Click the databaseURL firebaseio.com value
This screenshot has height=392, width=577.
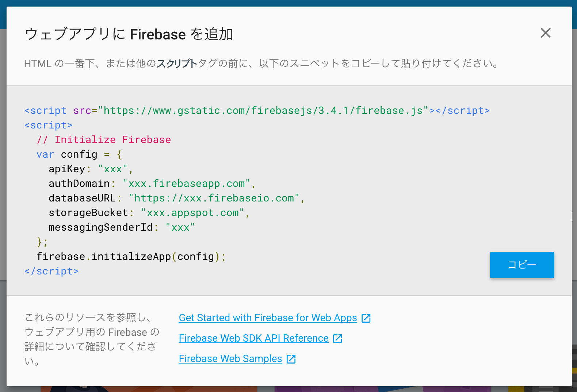click(214, 198)
